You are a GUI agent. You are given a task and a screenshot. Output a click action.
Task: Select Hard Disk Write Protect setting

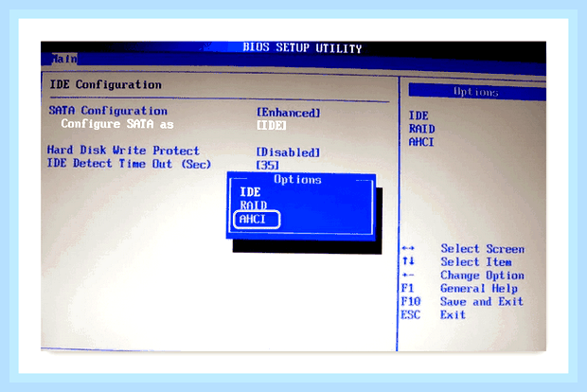(x=123, y=151)
